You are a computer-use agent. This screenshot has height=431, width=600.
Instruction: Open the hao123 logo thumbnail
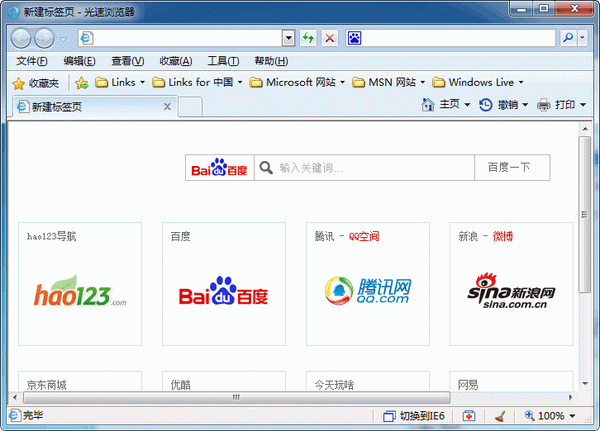(80, 292)
